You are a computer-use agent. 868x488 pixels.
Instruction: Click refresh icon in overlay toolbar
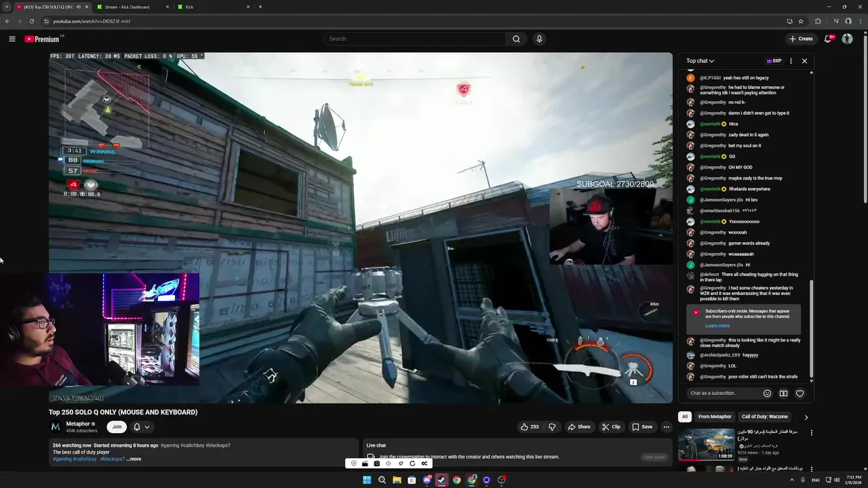(412, 464)
